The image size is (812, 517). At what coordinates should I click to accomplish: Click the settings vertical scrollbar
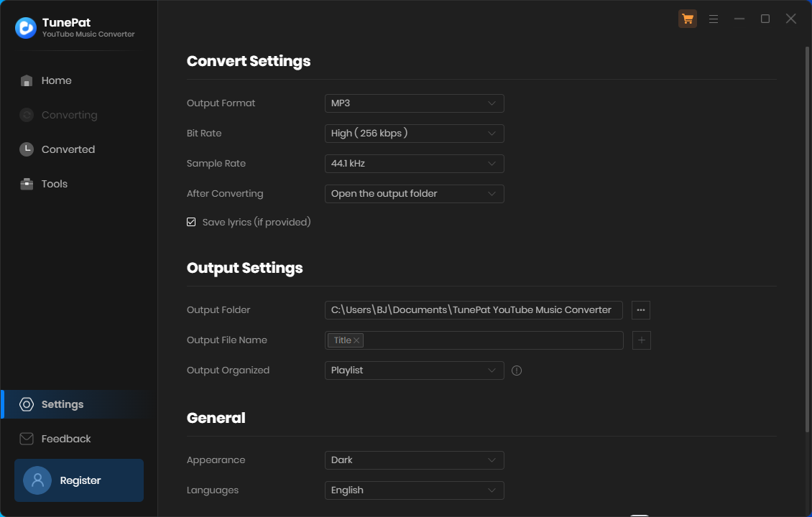[x=807, y=239]
